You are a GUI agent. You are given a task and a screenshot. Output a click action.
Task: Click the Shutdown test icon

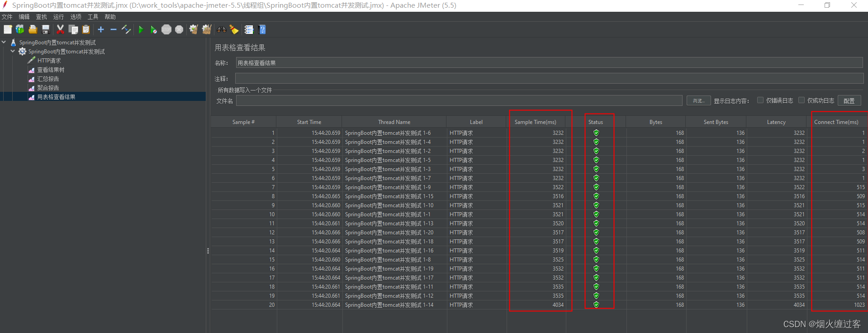179,29
